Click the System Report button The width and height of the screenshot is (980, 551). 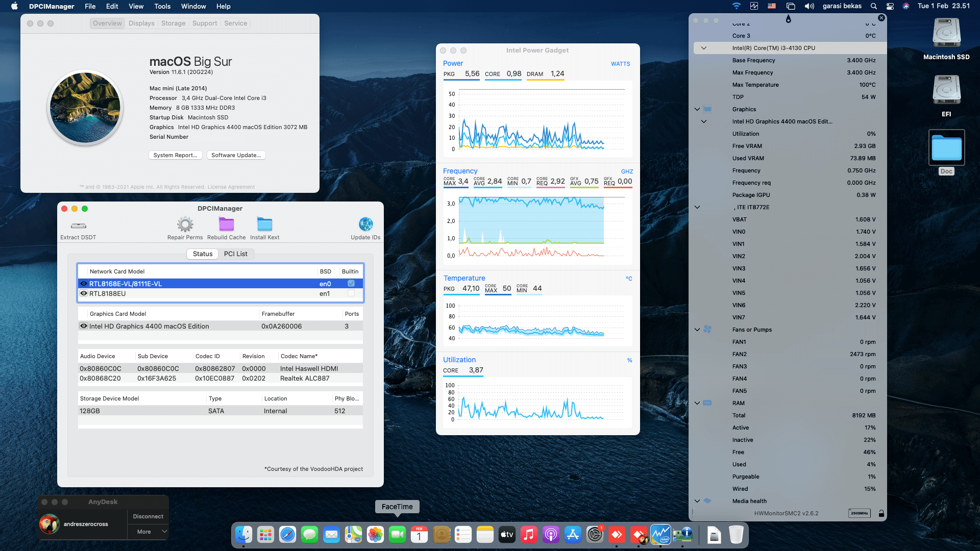pyautogui.click(x=175, y=155)
